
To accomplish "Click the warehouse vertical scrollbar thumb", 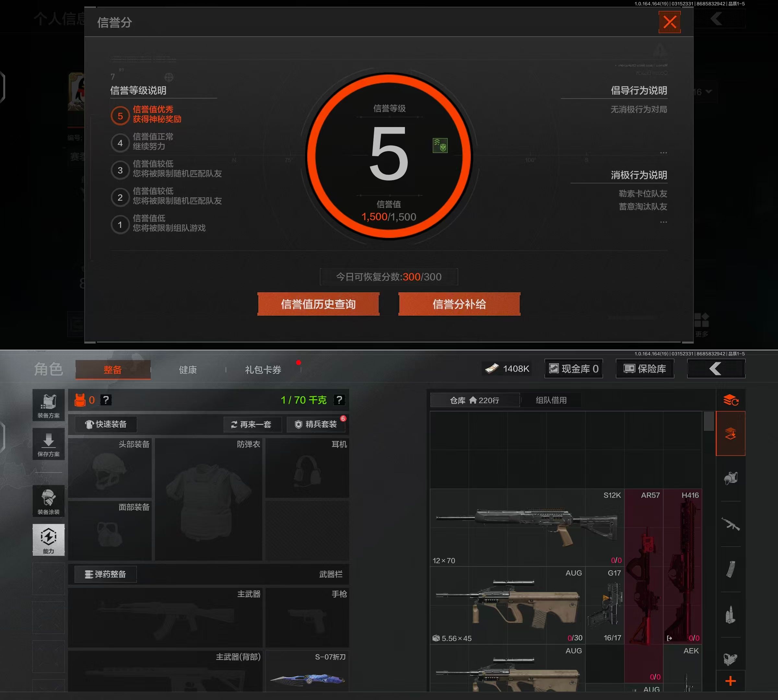I will (x=709, y=421).
